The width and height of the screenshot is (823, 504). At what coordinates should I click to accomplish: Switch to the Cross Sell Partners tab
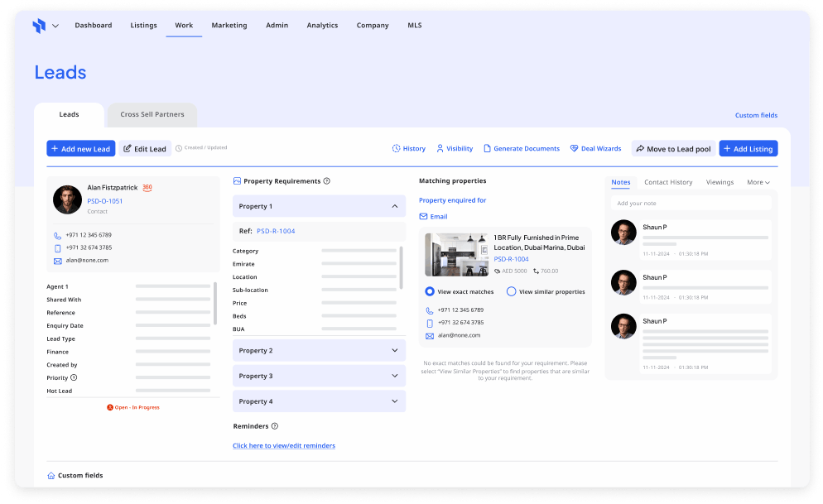coord(152,114)
